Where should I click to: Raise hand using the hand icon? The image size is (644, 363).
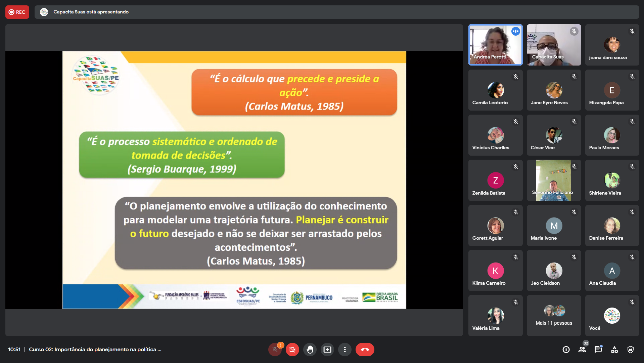tap(310, 350)
